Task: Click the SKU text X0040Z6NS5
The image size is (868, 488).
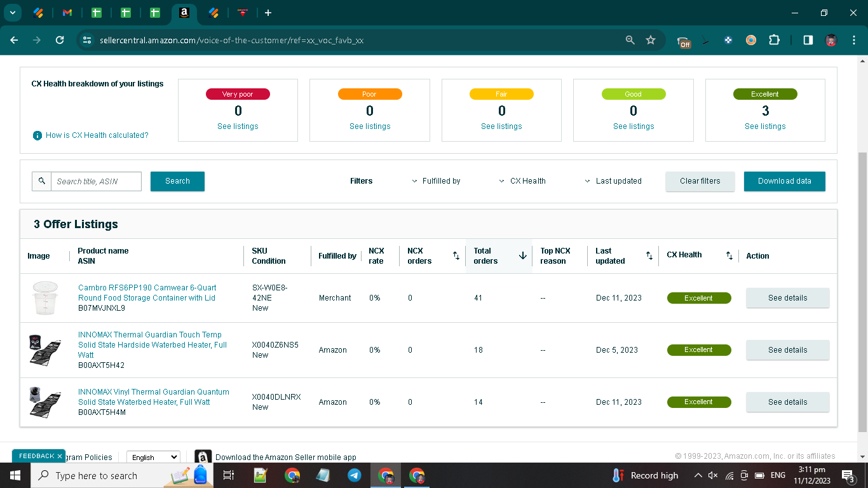Action: click(275, 345)
